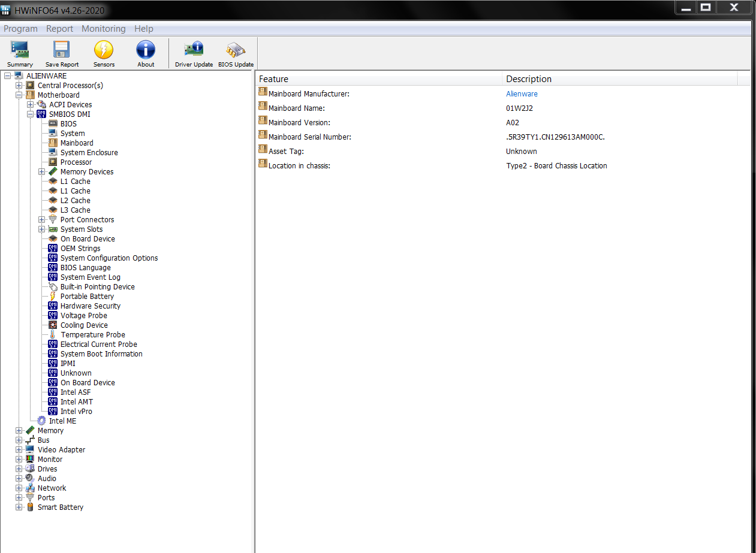Launch Driver Update from toolbar
This screenshot has height=553, width=756.
coord(194,53)
